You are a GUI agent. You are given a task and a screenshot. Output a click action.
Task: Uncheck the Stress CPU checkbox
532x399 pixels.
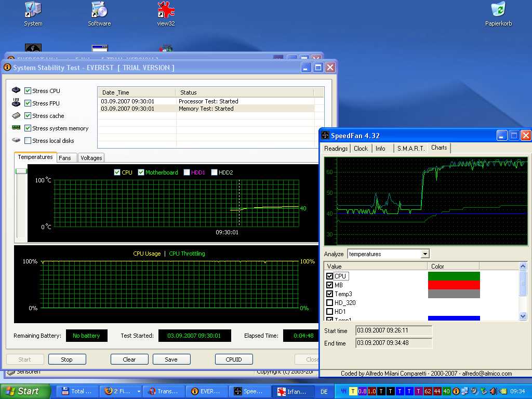pyautogui.click(x=28, y=90)
